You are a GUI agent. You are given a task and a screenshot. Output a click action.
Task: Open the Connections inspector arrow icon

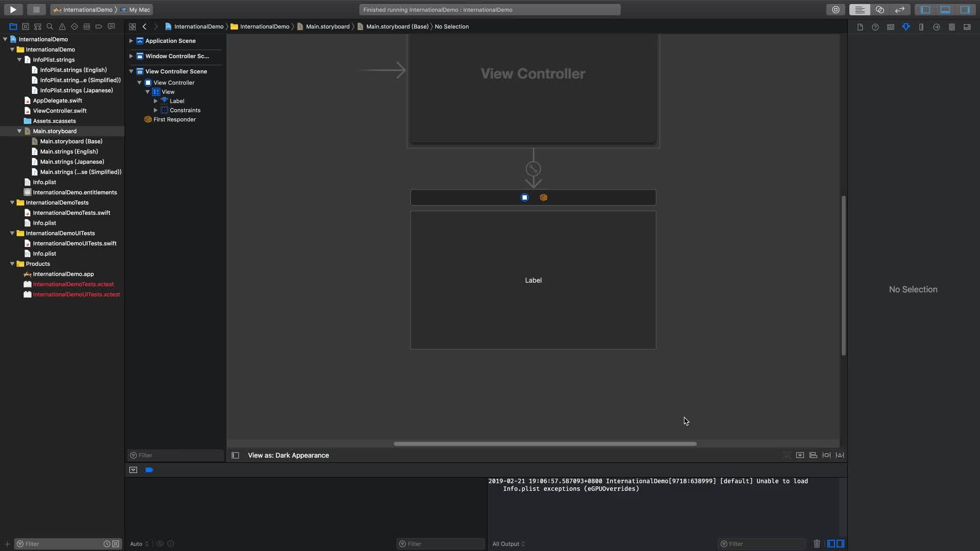[x=937, y=27]
